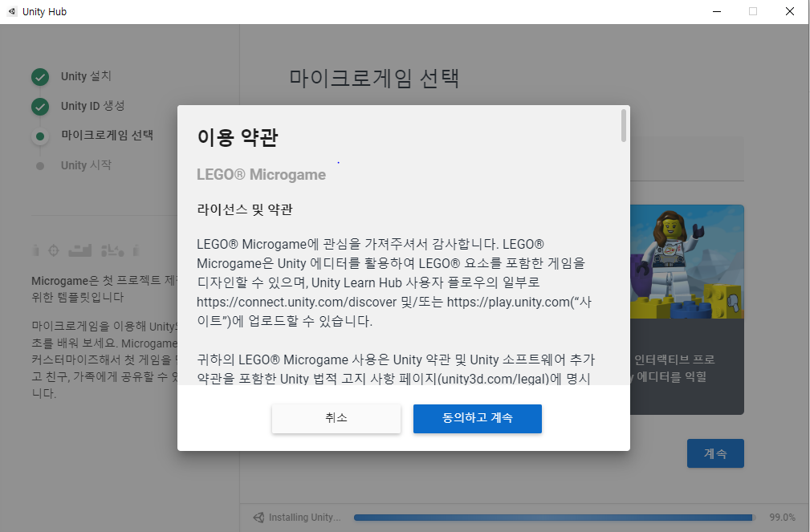Viewport: 810px width, 532px height.
Task: Click the 취소 (cancel) button in the terms dialog
Action: point(336,418)
